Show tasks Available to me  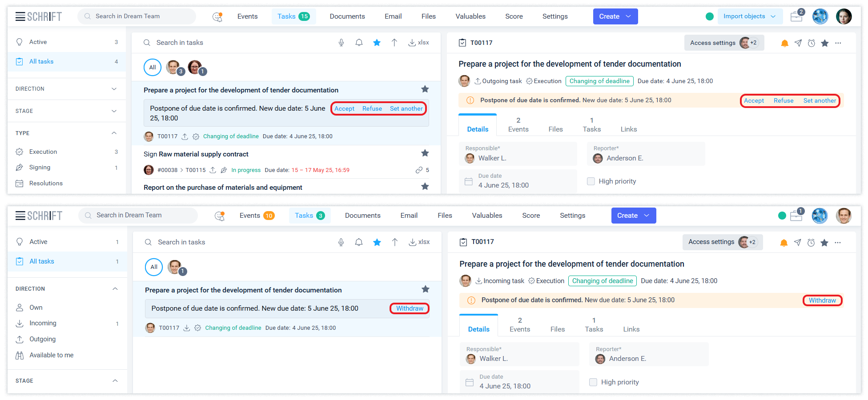pos(51,355)
